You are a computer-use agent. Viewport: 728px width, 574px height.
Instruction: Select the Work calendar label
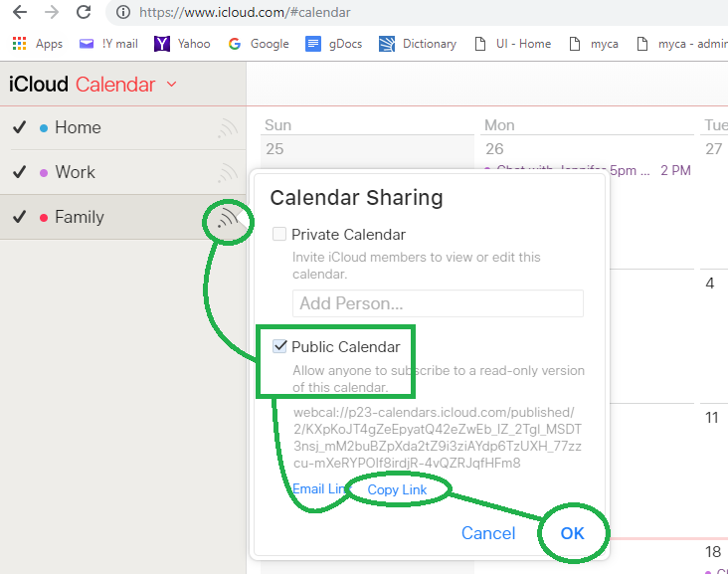76,172
